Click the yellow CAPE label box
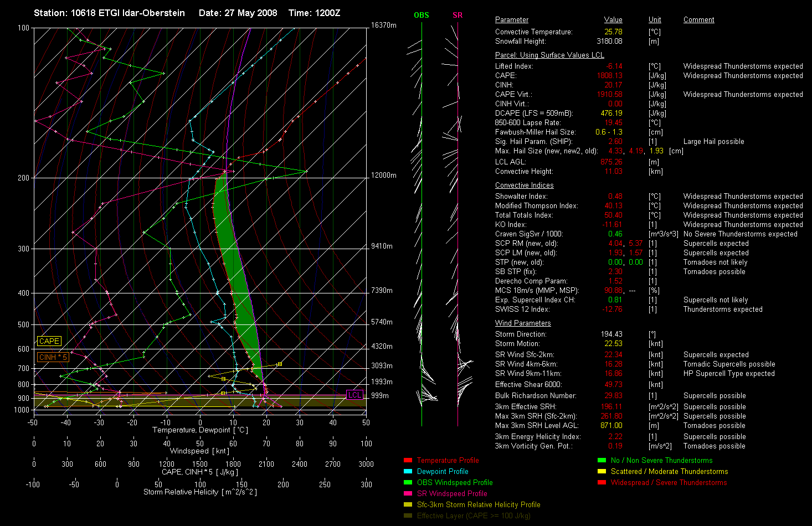Screen dimensions: 812x526 (x=49, y=342)
